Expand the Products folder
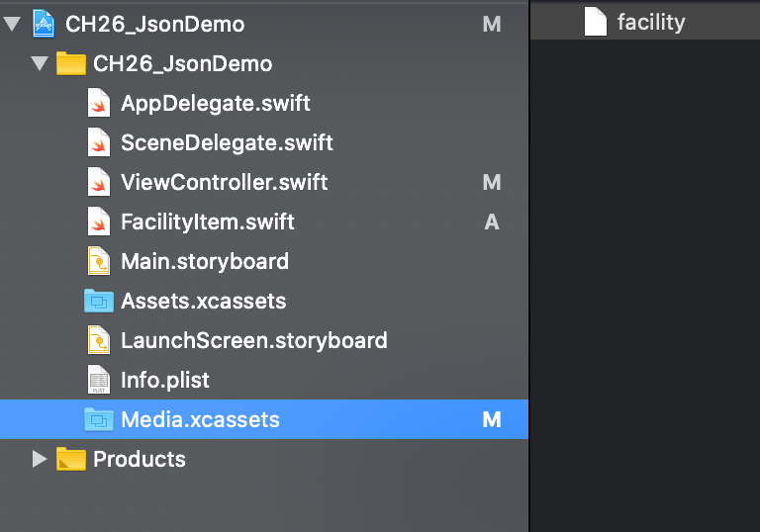The image size is (760, 532). click(40, 459)
